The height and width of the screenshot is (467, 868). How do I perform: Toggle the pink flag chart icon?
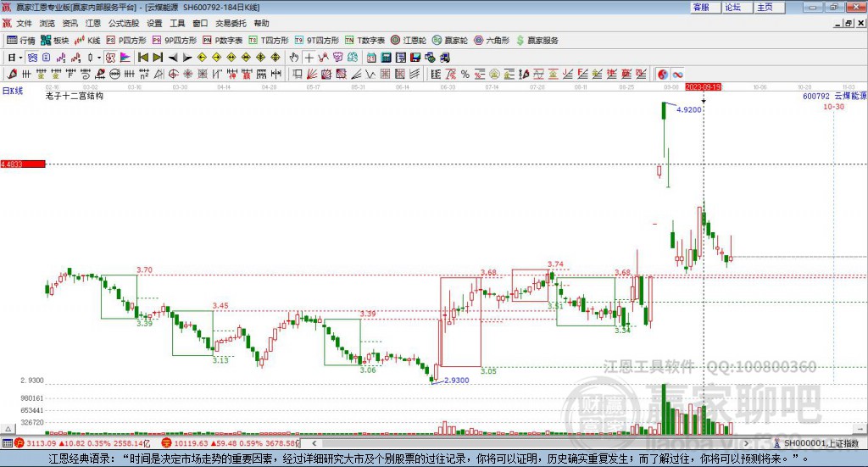click(x=125, y=58)
